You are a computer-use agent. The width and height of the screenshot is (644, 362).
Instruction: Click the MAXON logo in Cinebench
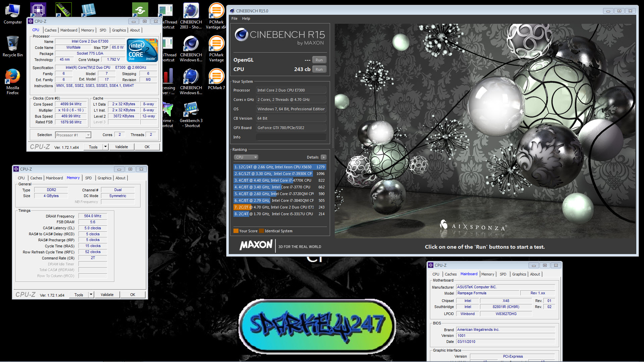click(256, 245)
